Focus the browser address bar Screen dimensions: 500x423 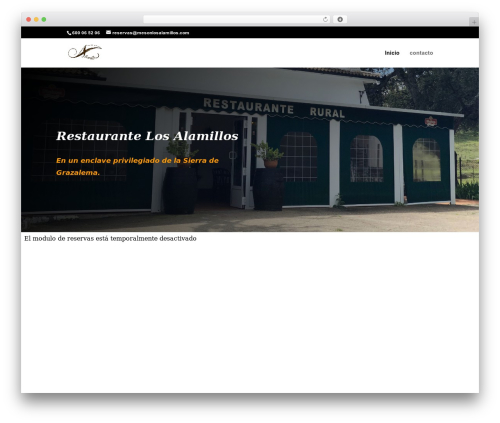236,19
